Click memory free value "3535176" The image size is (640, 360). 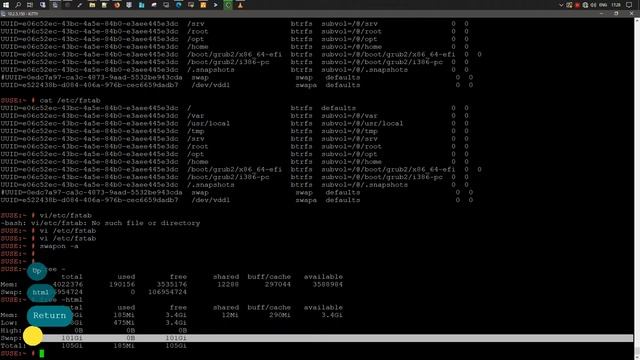172,284
